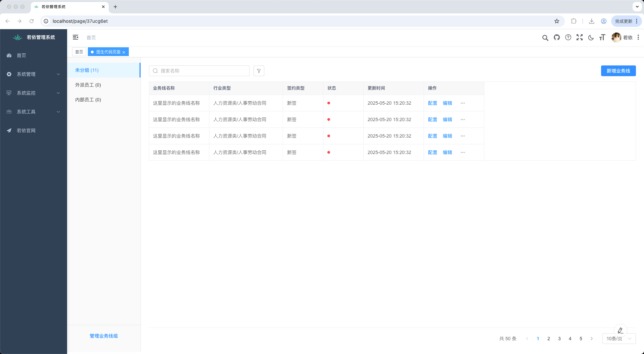
Task: Click the 管理业务线组 link
Action: coord(104,336)
